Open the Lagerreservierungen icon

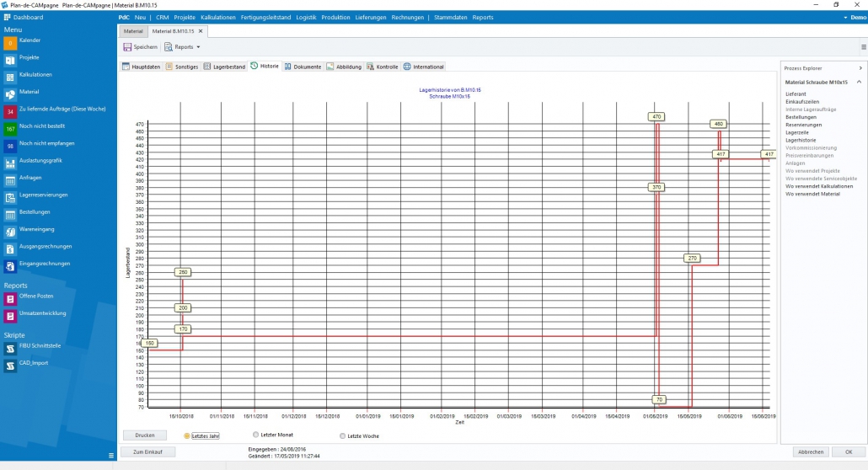pos(10,198)
